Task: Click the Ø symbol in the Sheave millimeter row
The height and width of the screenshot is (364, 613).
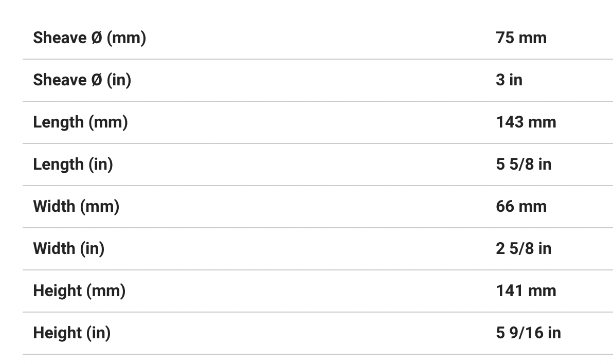Action: click(97, 38)
